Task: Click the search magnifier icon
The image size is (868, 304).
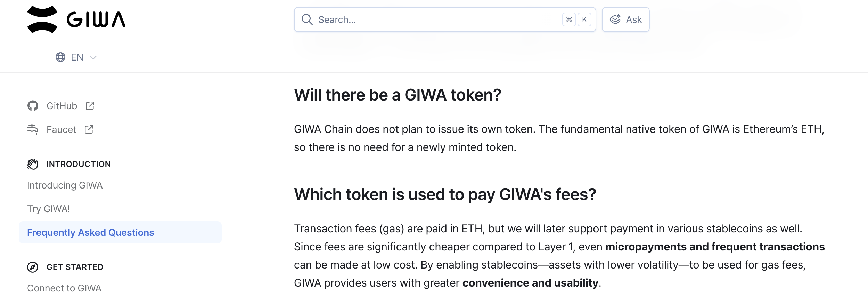Action: pyautogui.click(x=307, y=19)
